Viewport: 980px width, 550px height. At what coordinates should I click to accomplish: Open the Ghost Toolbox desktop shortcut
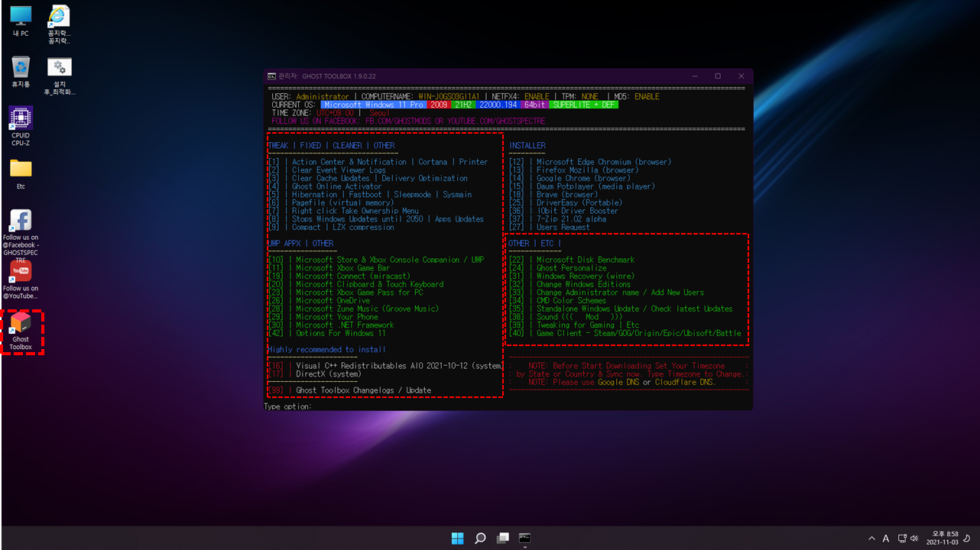click(x=21, y=332)
